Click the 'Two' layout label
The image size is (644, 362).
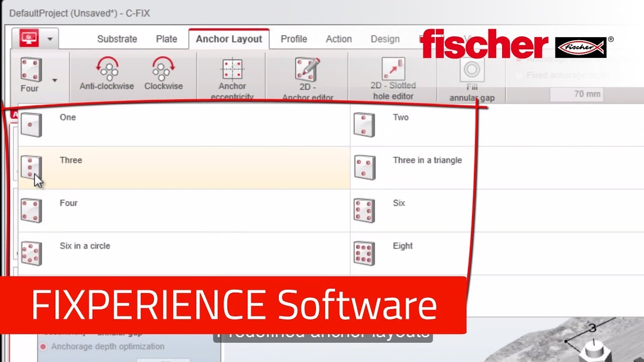pos(400,117)
